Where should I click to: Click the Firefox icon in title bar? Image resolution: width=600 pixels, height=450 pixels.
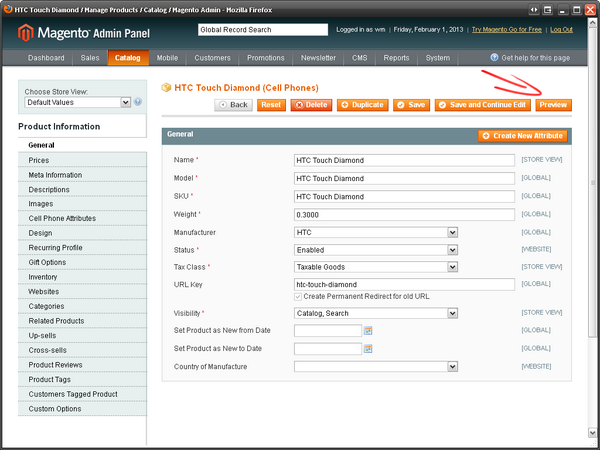pyautogui.click(x=8, y=9)
